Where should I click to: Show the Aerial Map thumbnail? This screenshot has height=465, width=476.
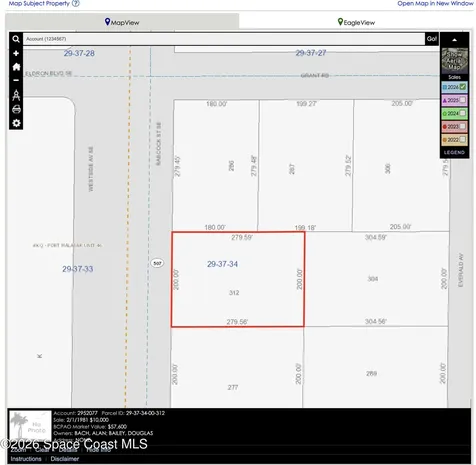[x=455, y=60]
